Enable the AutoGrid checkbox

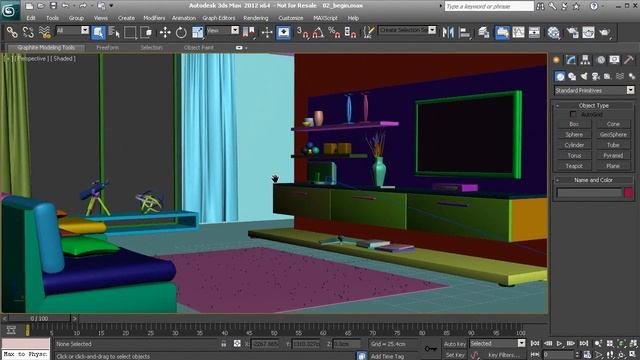coord(573,114)
